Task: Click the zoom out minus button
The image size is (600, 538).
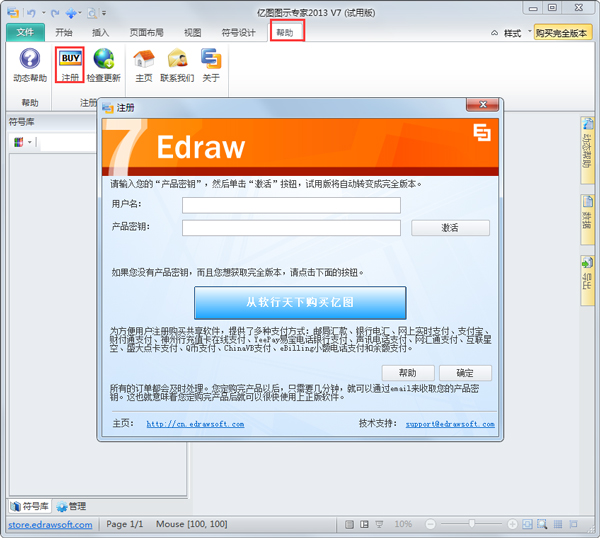Action: pos(430,524)
